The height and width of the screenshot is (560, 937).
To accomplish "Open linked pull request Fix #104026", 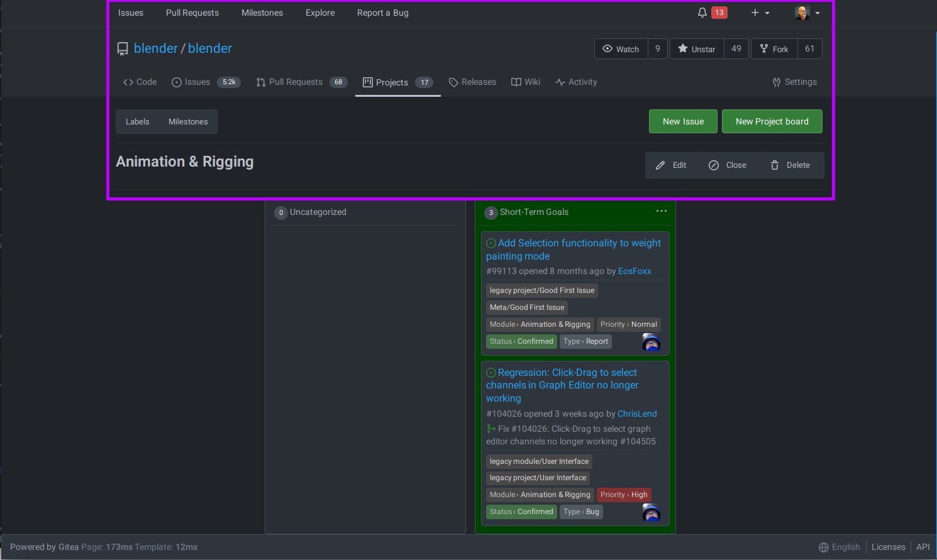I will pyautogui.click(x=571, y=435).
